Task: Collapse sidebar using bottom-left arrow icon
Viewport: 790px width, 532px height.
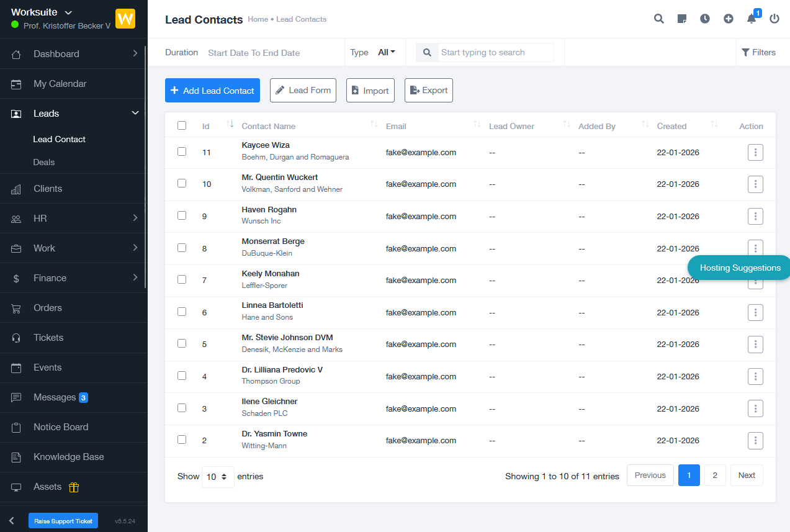Action: tap(12, 521)
